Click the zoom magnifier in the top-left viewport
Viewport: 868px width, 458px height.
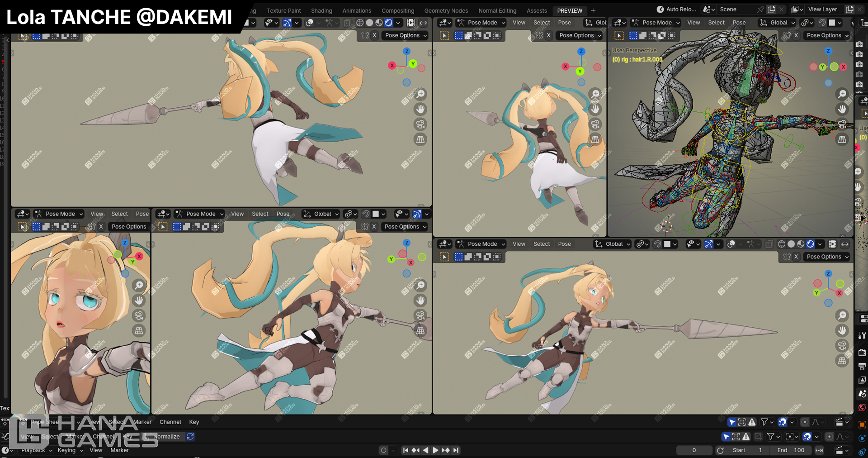click(420, 94)
